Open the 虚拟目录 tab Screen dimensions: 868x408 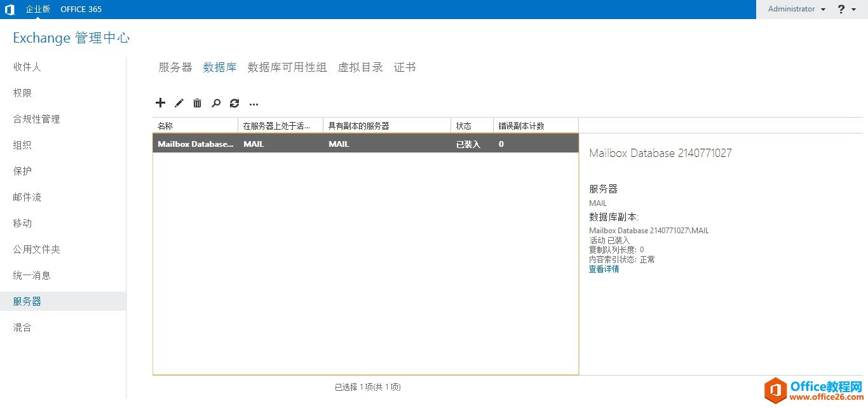[360, 67]
